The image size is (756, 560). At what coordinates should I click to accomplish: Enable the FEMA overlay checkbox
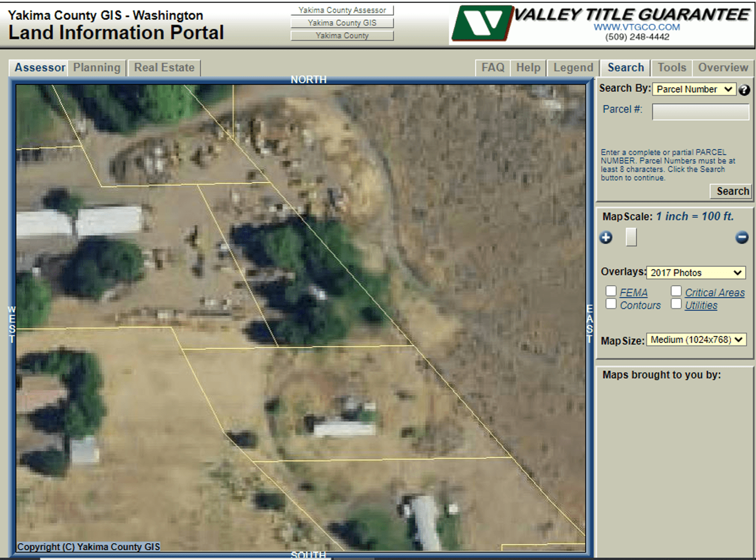pos(611,291)
